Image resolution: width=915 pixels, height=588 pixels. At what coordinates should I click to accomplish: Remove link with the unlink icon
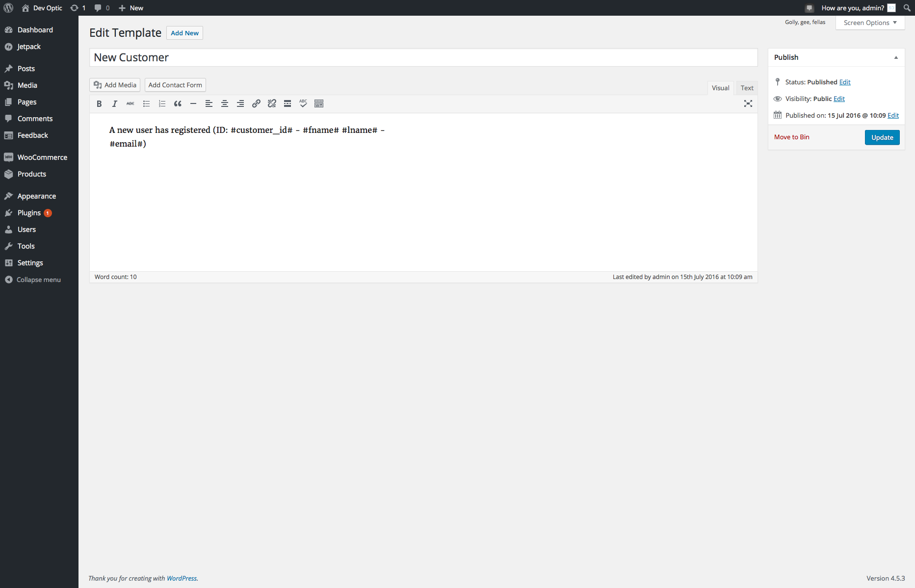click(x=272, y=103)
